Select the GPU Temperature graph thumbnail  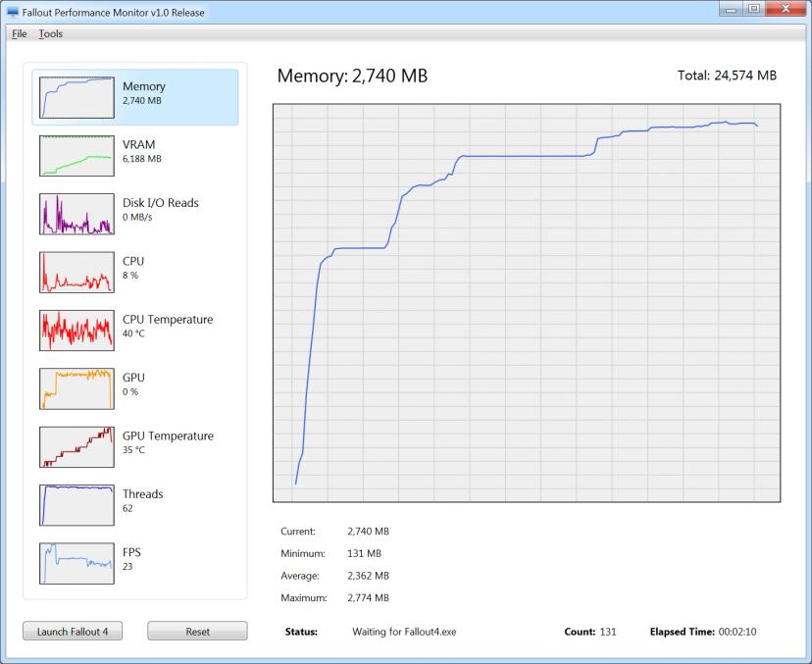76,447
